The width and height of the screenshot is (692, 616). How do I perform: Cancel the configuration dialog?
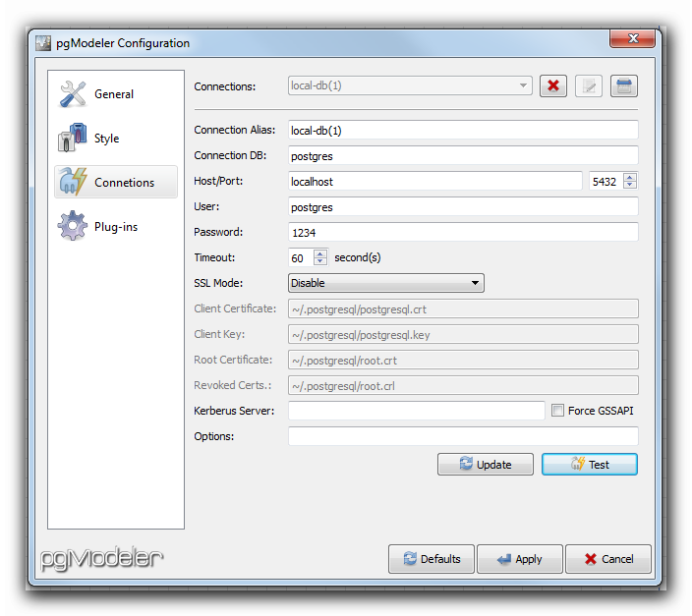tap(608, 559)
